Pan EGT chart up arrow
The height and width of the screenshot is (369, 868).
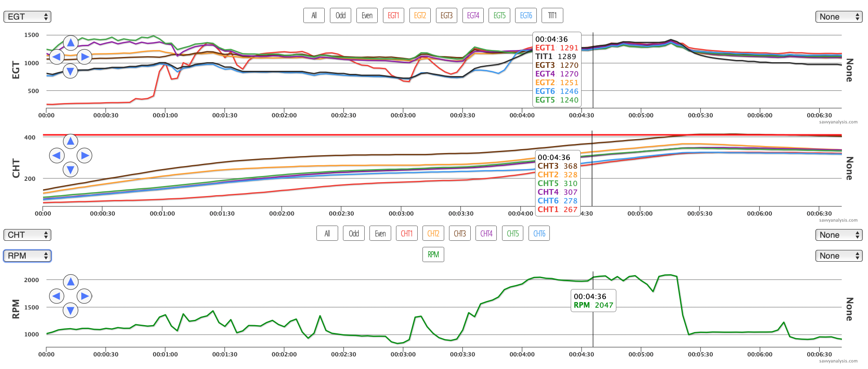[70, 43]
